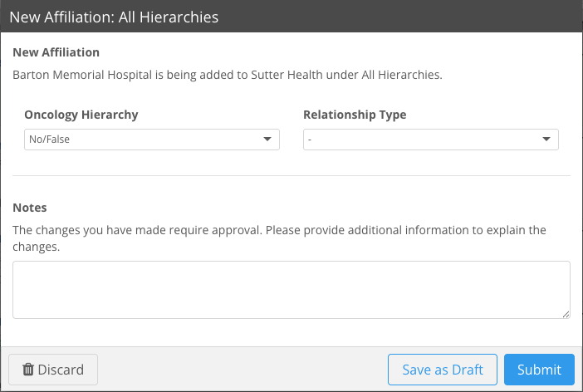Click the 'New Affiliation: All Hierarchies' title bar
Viewport: 583px width, 392px height.
coord(291,17)
